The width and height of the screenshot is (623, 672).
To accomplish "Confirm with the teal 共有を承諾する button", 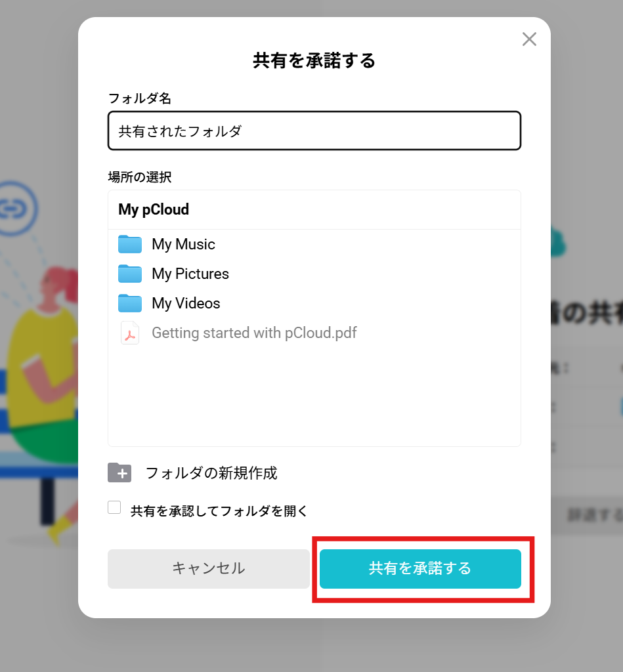I will (420, 569).
